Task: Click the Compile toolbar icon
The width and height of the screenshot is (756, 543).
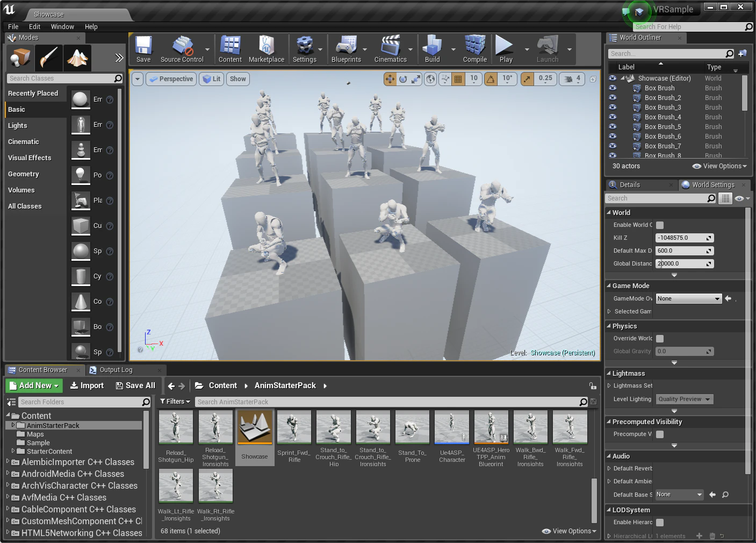Action: pos(475,49)
